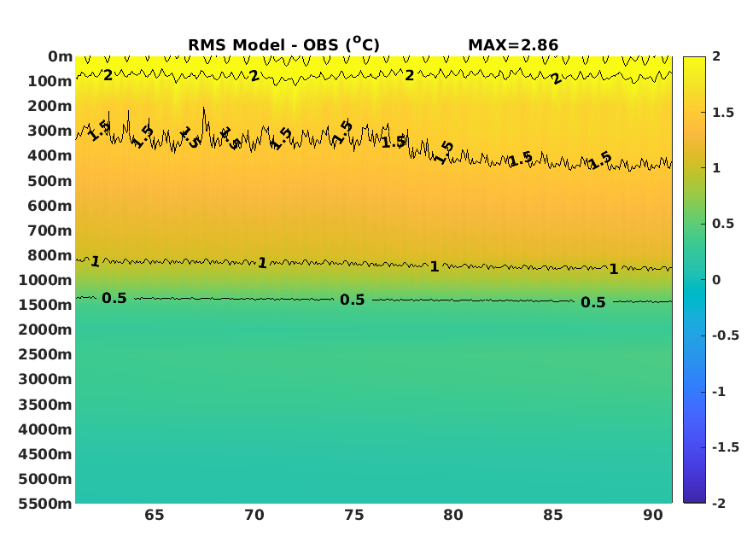Image resolution: width=747 pixels, height=560 pixels.
Task: Click the '1500m' y-axis label
Action: [x=45, y=305]
